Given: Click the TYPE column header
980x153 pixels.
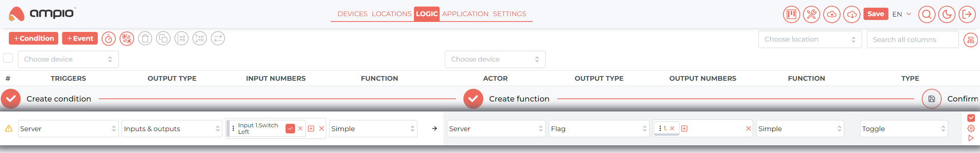Looking at the screenshot, I should pos(910,78).
